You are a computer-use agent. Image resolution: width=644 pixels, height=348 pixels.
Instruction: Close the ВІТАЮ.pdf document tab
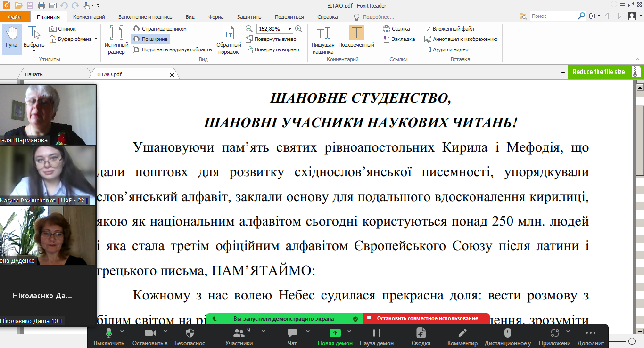(x=172, y=75)
